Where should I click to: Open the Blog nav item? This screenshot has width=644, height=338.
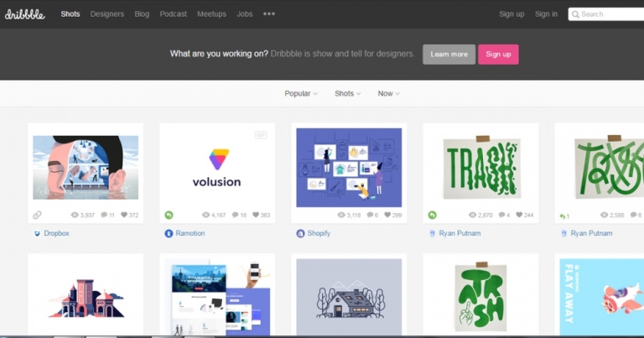point(142,14)
